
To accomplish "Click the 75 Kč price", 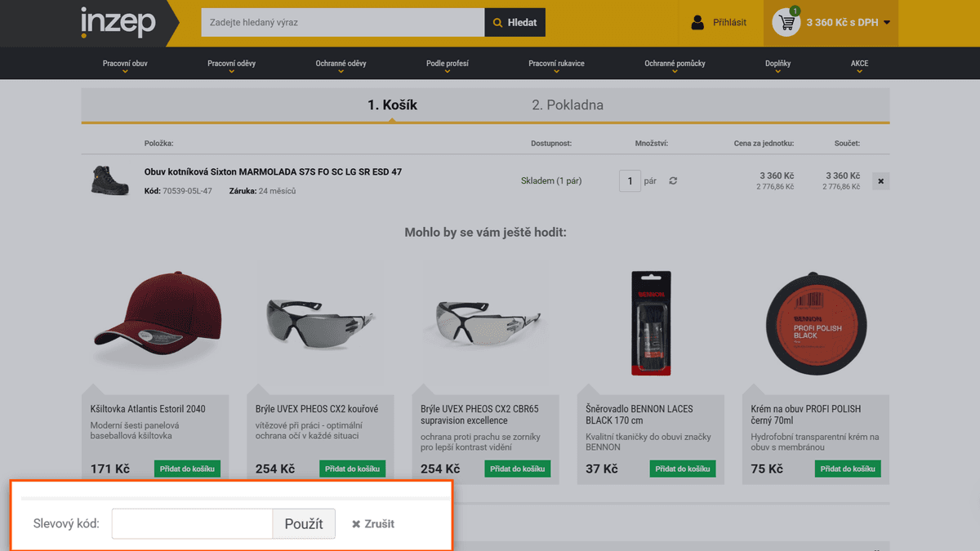I will (x=767, y=469).
